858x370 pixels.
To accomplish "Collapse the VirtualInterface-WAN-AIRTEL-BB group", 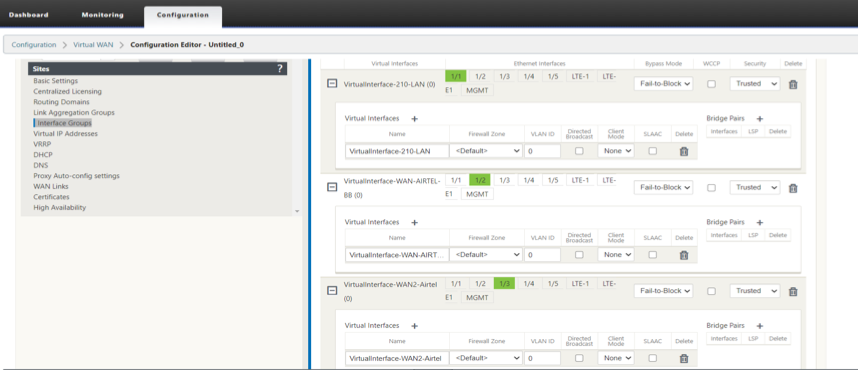I will (332, 187).
